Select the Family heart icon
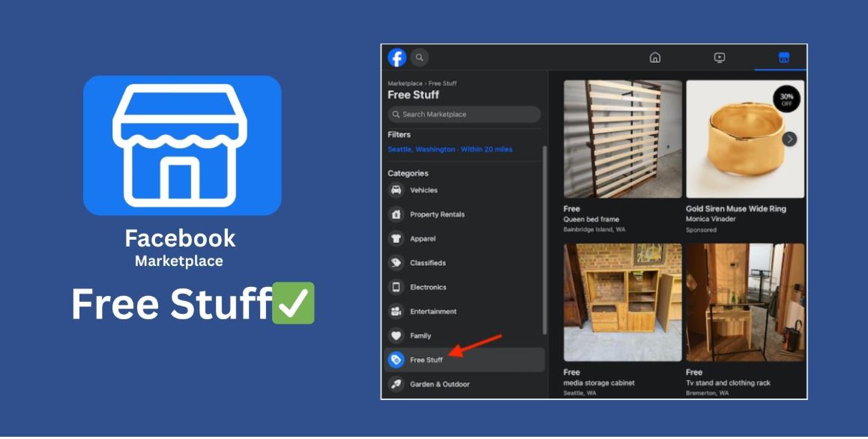Image resolution: width=868 pixels, height=439 pixels. click(397, 336)
